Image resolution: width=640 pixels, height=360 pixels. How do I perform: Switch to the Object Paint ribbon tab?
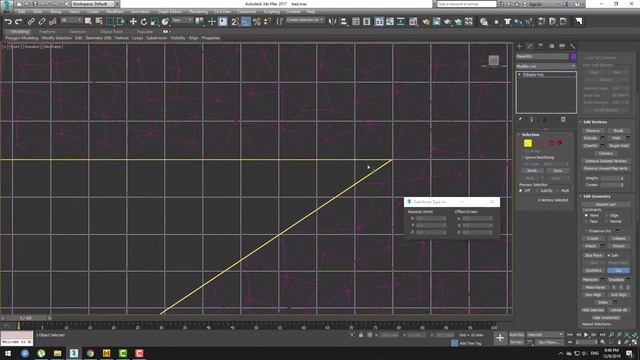(x=111, y=31)
